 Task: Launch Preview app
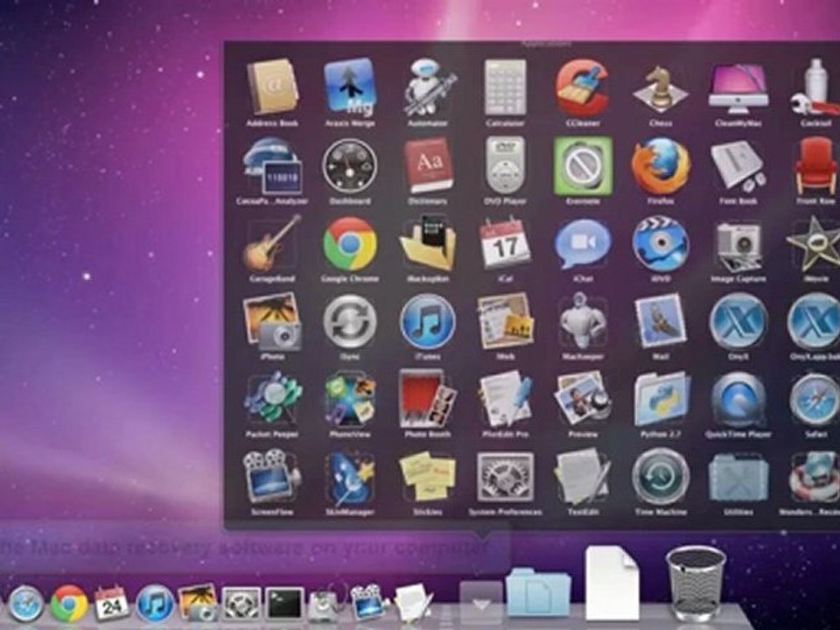pyautogui.click(x=583, y=399)
